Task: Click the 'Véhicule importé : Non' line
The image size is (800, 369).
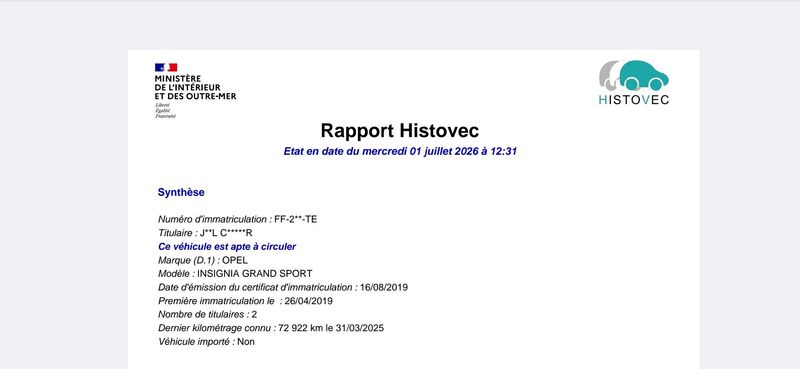Action: 206,342
